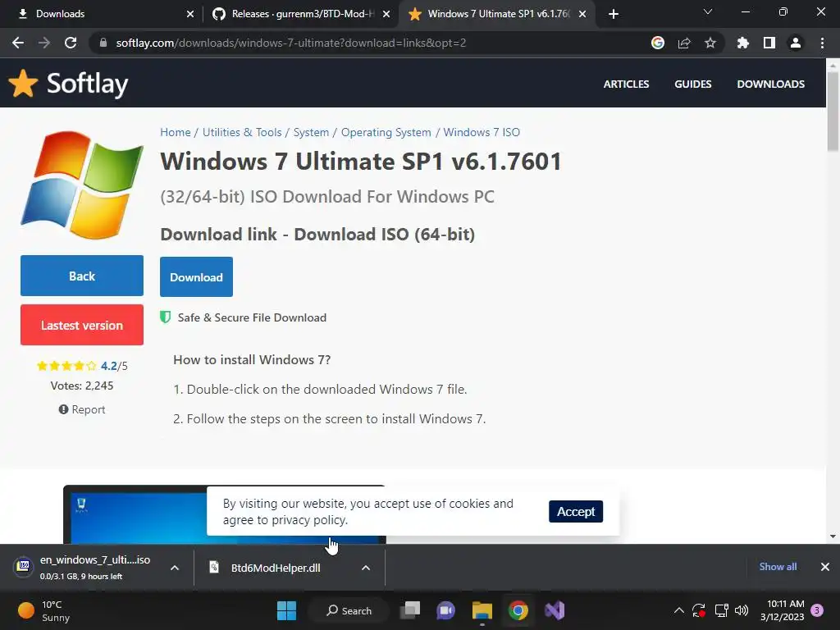Open the clock showing 10:11 AM
840x630 pixels.
[782, 610]
